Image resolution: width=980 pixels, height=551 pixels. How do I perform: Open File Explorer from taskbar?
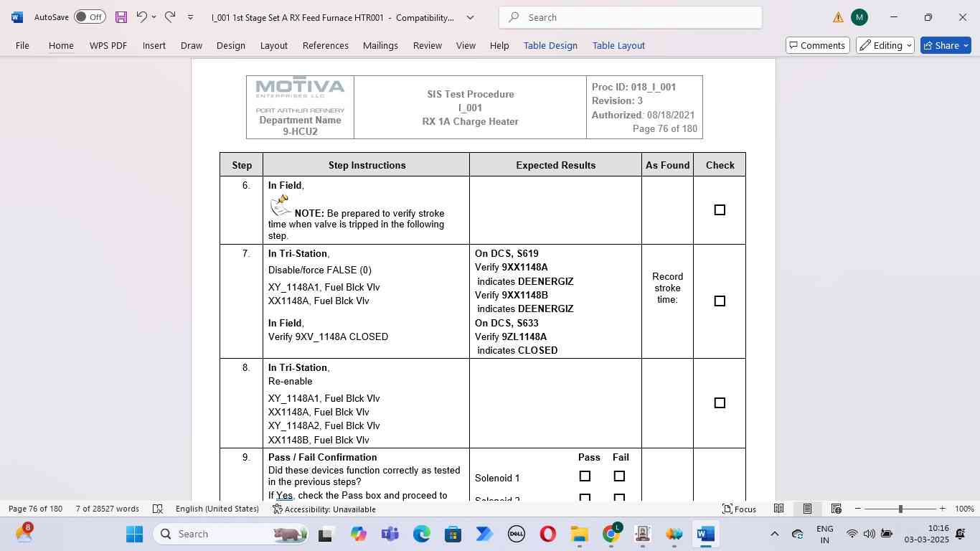pyautogui.click(x=580, y=534)
